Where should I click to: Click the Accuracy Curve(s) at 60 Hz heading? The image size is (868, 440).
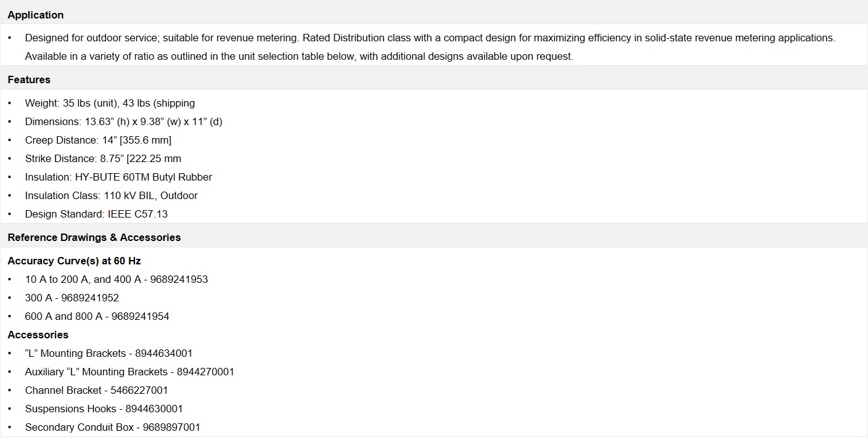click(x=74, y=261)
